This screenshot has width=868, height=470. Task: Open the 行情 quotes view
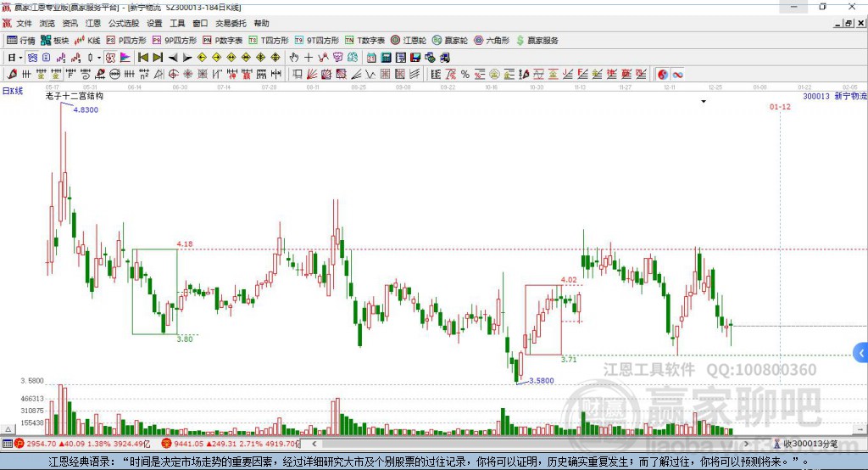tap(21, 41)
